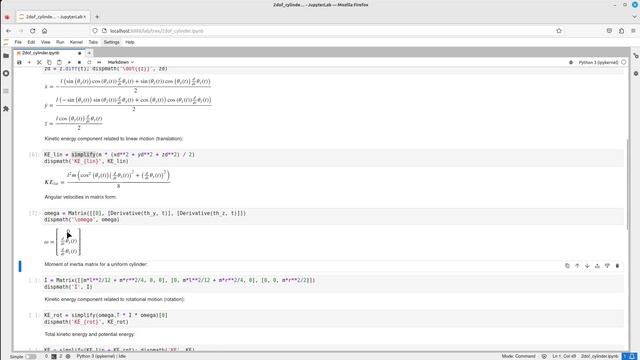Open Running Terminals and Kernels sidebar
Viewport: 640px width, 360px height.
click(x=6, y=73)
